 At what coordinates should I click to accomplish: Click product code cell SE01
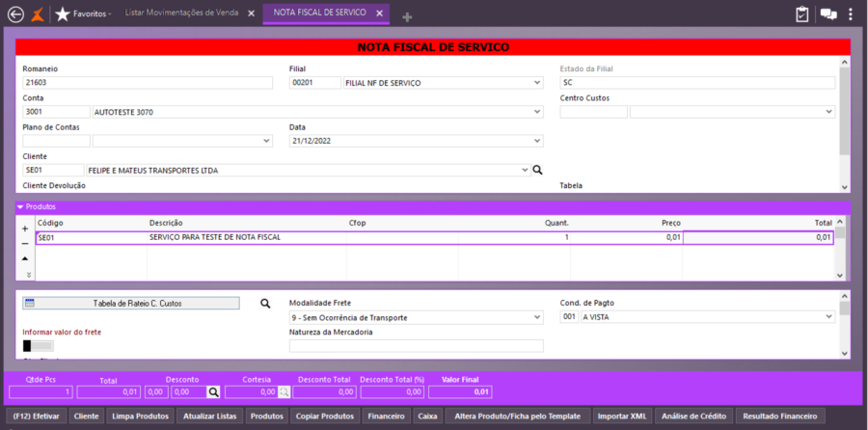(92, 237)
